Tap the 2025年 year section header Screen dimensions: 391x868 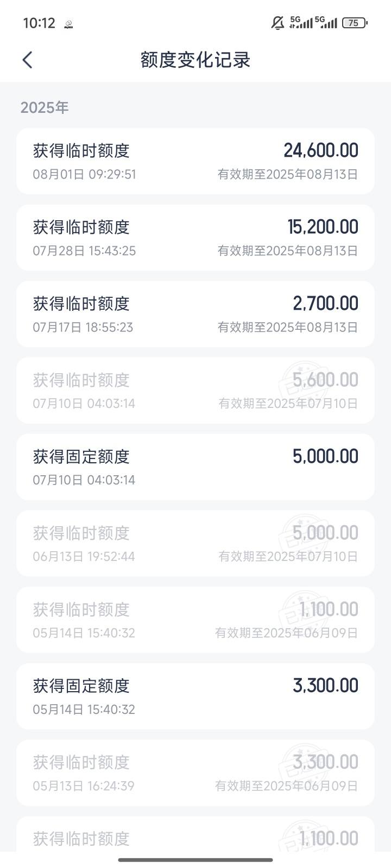[45, 107]
